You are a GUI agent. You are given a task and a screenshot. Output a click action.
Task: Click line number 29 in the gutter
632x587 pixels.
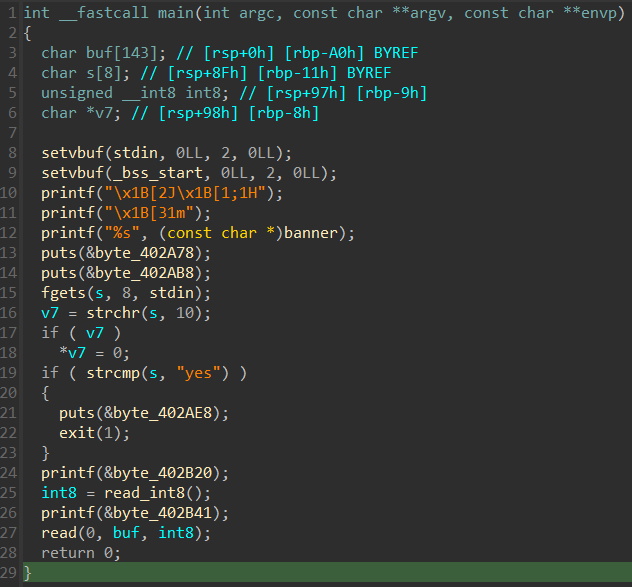pyautogui.click(x=10, y=573)
